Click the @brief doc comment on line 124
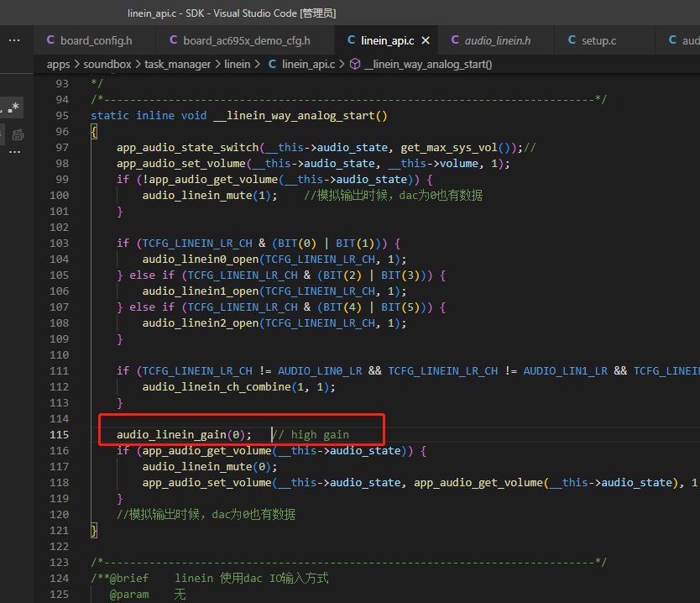Screen dimensions: 700x603 pyautogui.click(x=129, y=579)
